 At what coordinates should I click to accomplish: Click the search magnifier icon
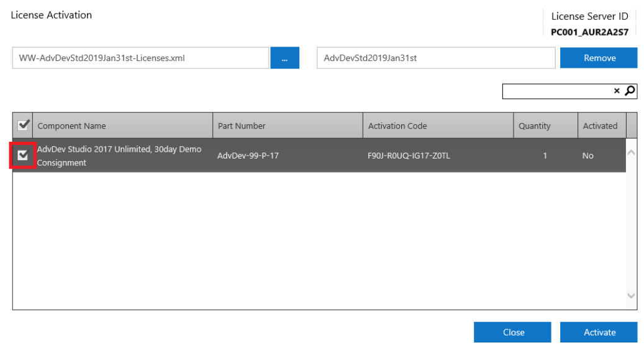click(x=630, y=91)
